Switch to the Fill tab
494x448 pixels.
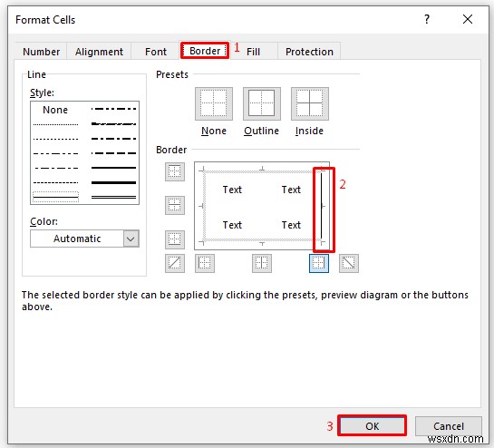(x=253, y=52)
